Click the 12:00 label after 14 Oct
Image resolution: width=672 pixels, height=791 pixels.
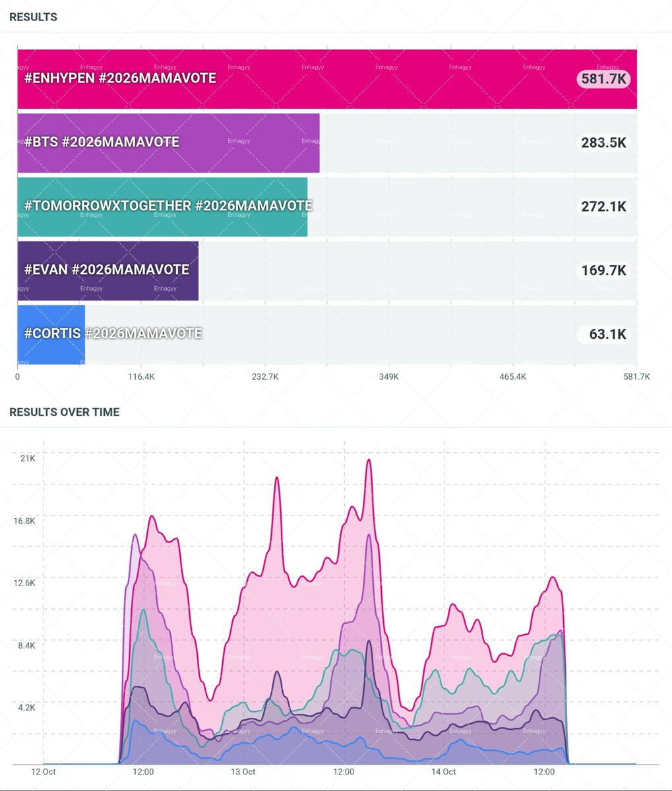tap(544, 772)
